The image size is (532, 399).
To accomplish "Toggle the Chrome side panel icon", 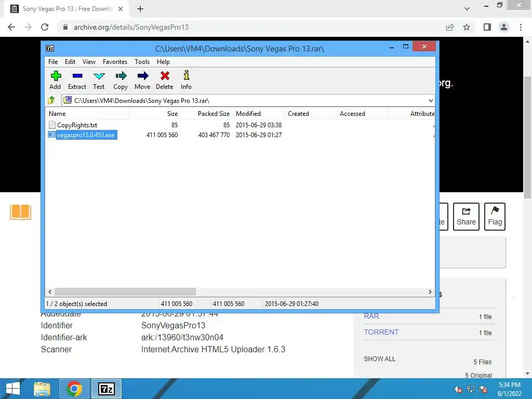I will tap(487, 27).
